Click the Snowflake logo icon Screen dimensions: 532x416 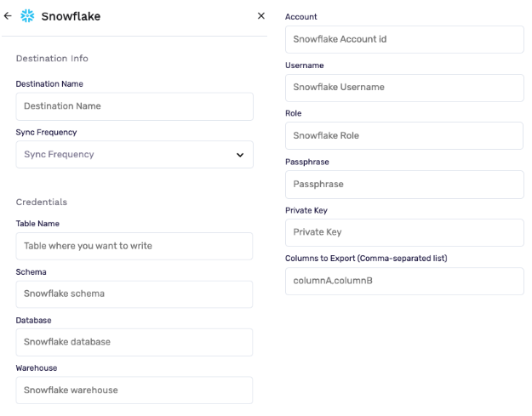[27, 16]
